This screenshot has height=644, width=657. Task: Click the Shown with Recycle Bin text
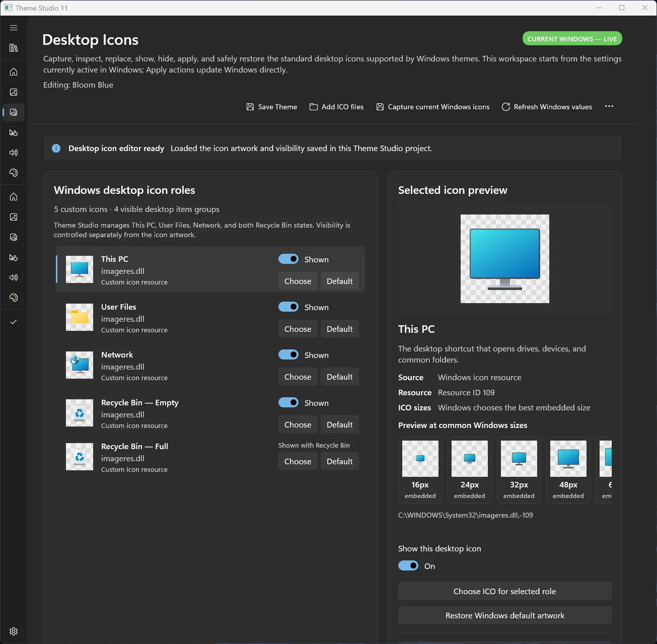tap(314, 445)
